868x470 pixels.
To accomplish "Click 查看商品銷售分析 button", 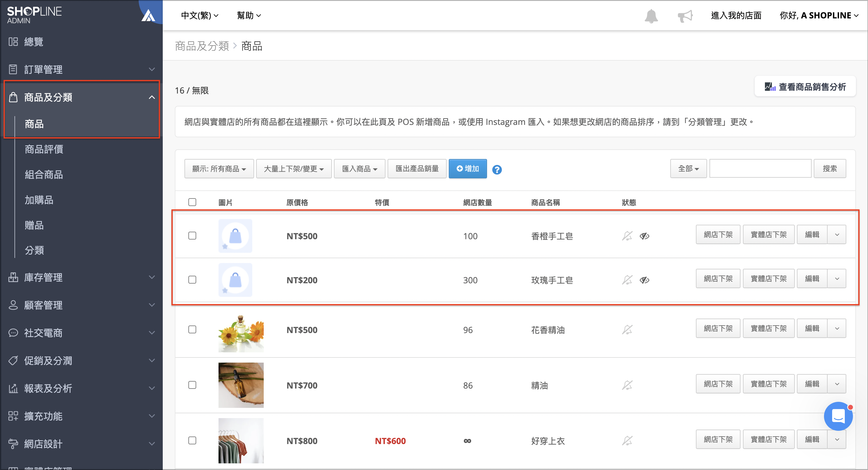I will (805, 87).
